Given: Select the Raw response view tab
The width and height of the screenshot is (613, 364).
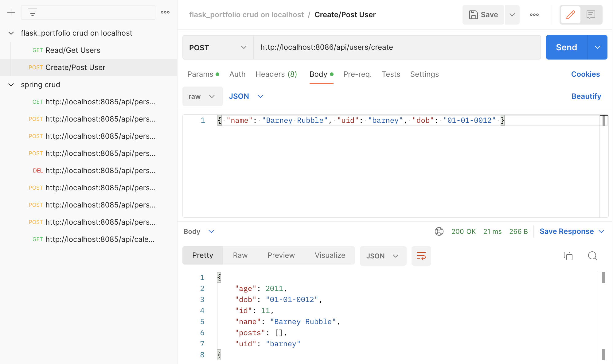Looking at the screenshot, I should pos(240,255).
